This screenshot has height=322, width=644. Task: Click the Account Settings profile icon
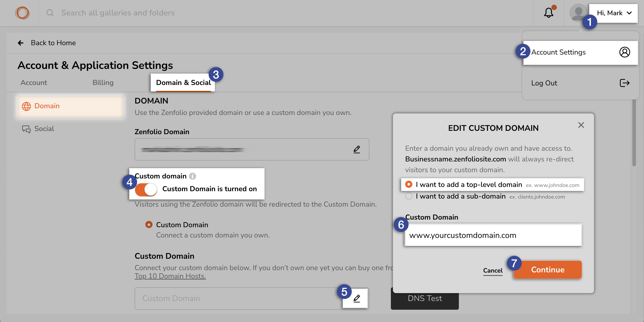coord(625,52)
